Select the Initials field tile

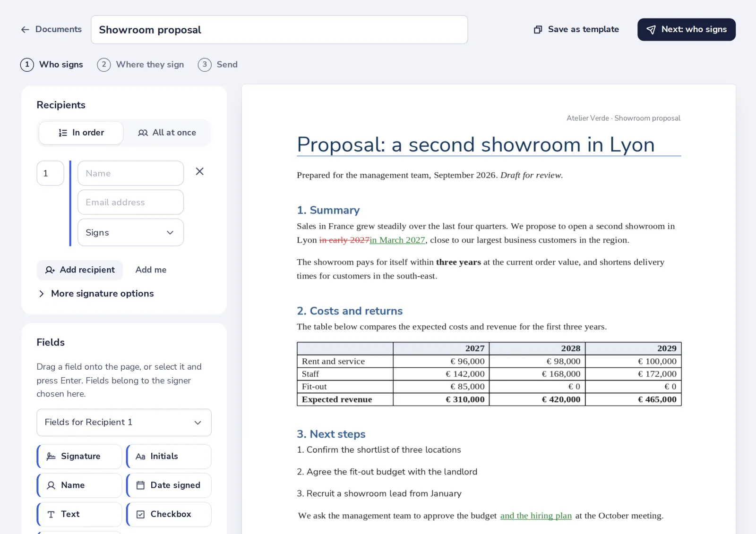[x=169, y=456]
